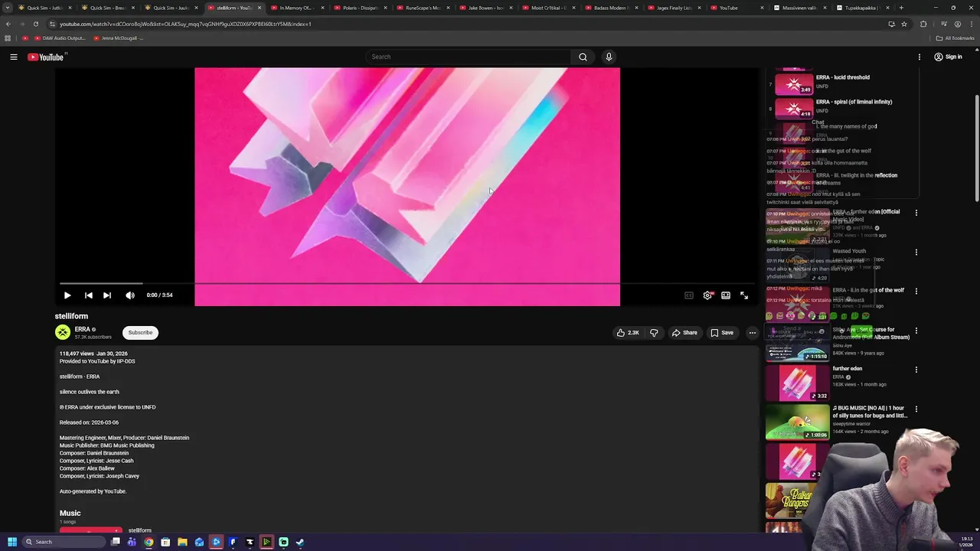Open Steam from the taskbar

click(300, 542)
